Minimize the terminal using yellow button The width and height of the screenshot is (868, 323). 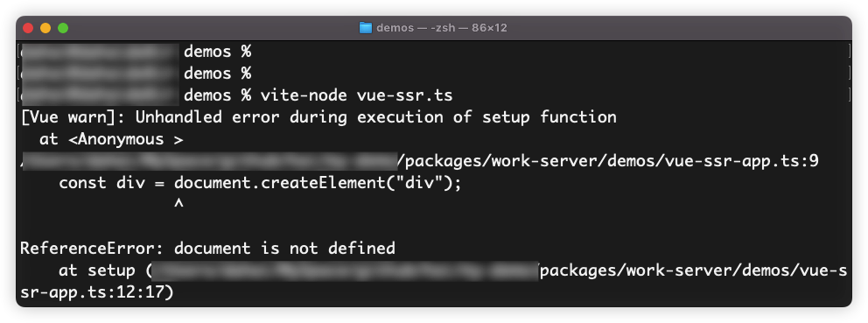click(45, 28)
